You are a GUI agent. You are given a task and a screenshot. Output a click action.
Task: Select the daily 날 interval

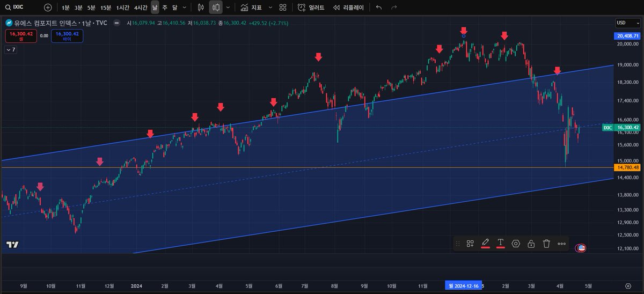[155, 8]
